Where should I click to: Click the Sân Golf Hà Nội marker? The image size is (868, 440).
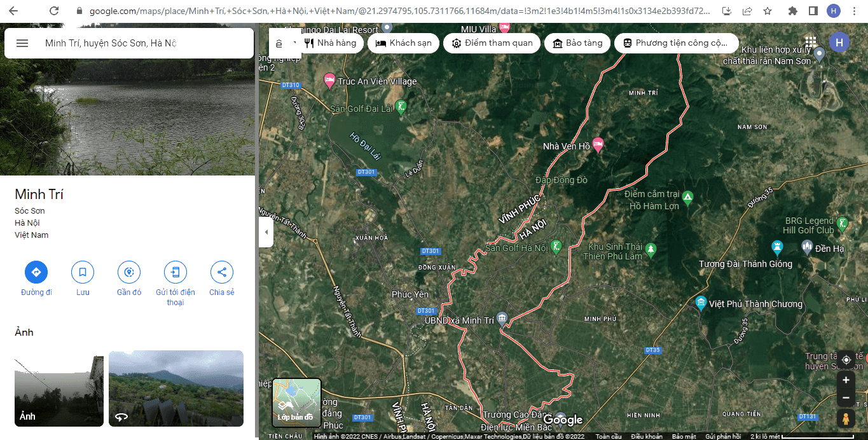(556, 246)
